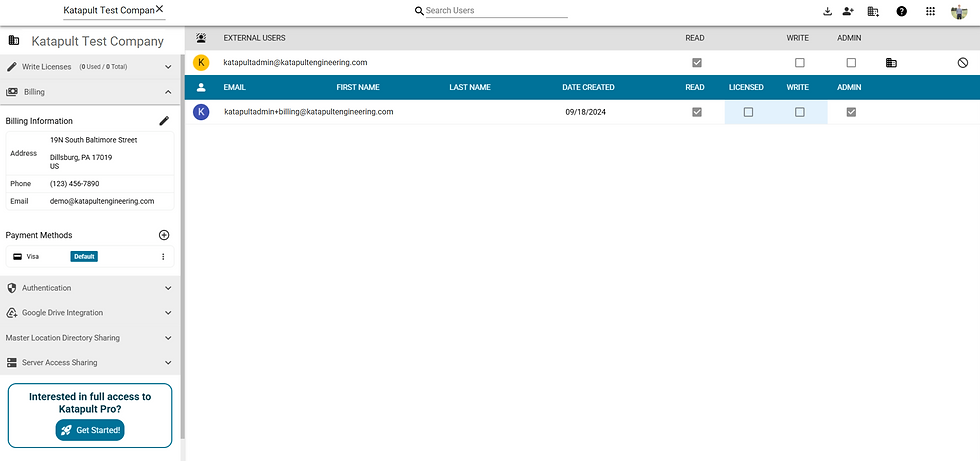Download user list via the download icon

[828, 11]
